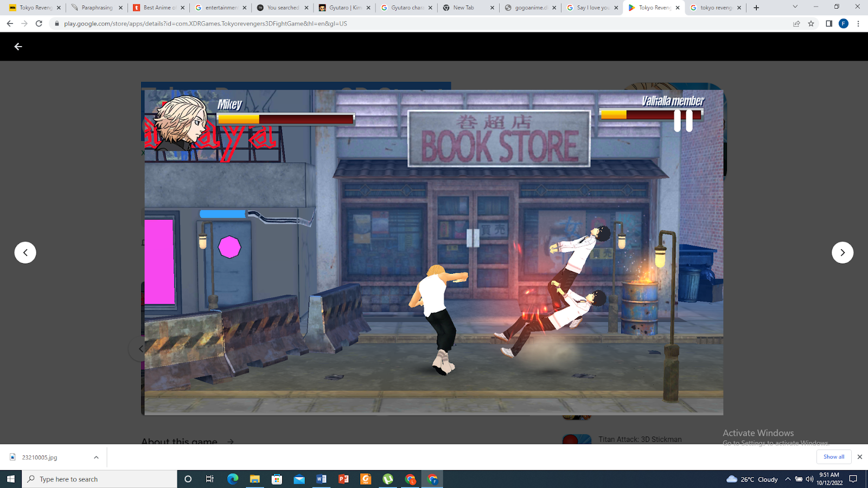Show the previous game screenshot
The height and width of the screenshot is (488, 868).
pos(25,253)
